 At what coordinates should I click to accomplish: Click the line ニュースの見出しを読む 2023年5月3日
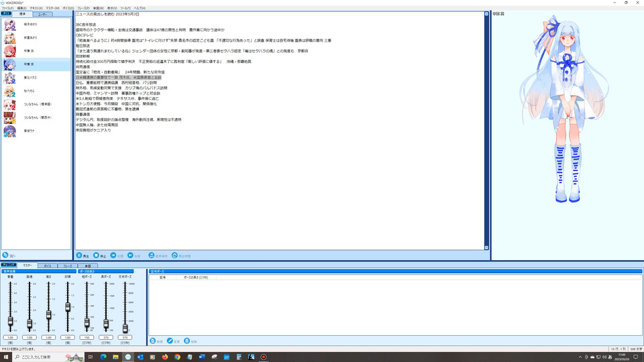[x=107, y=14]
